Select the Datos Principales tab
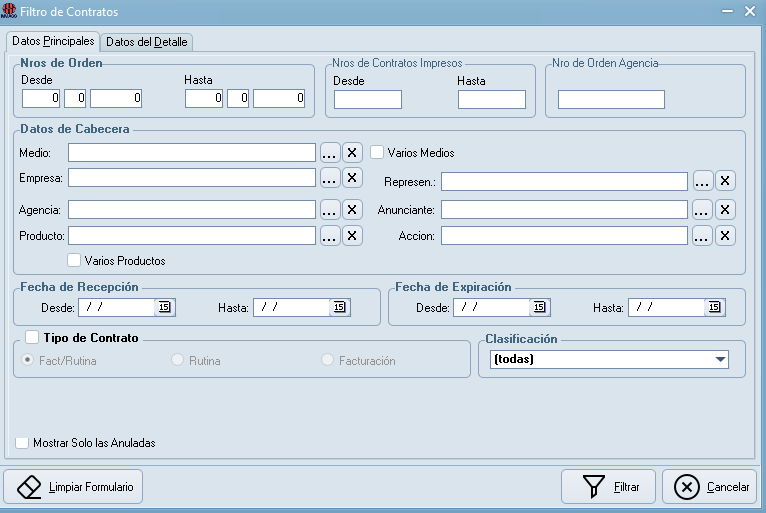Image resolution: width=766 pixels, height=513 pixels. tap(53, 41)
